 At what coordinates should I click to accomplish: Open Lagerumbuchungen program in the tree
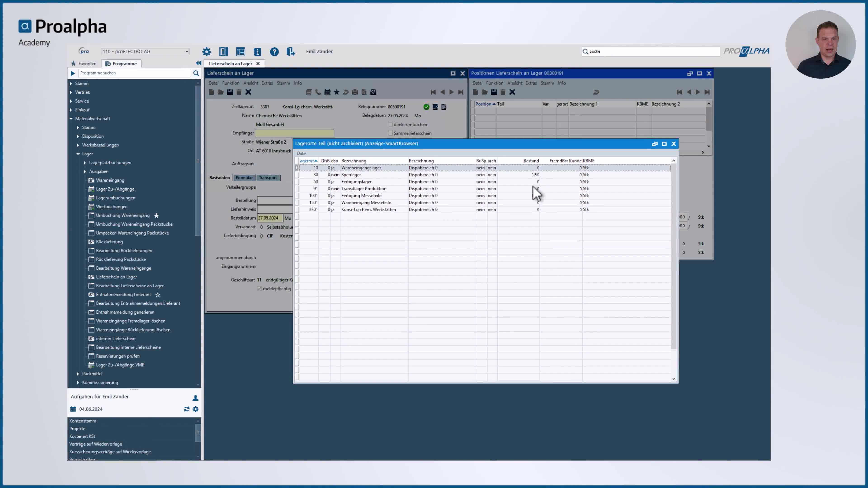click(x=116, y=198)
